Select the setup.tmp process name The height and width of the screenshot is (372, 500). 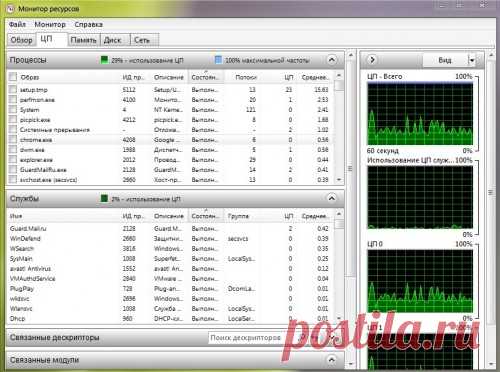coord(34,90)
